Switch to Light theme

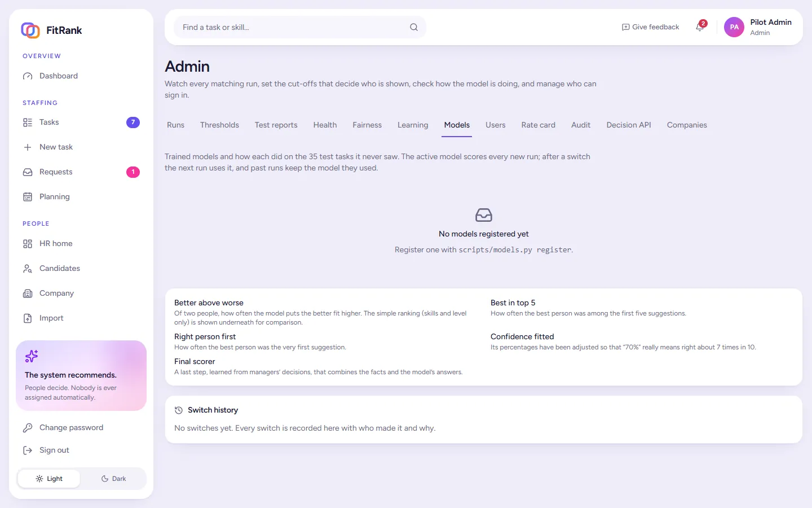click(49, 479)
